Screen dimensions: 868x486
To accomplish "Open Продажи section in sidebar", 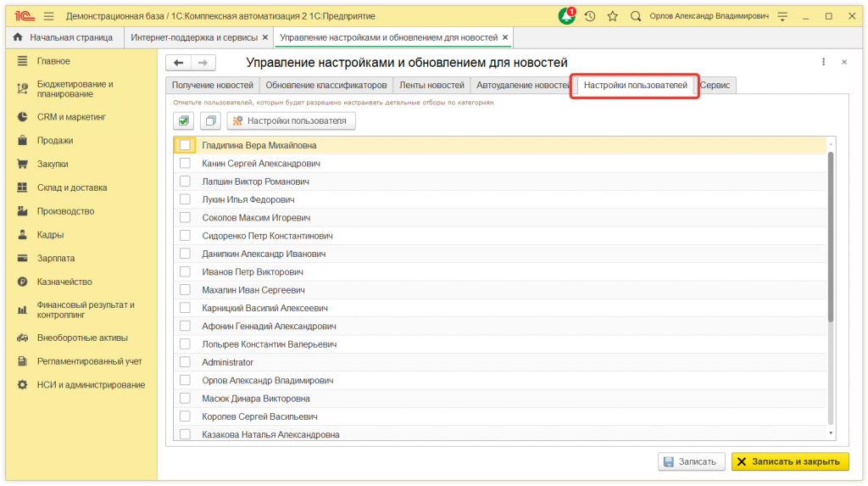I will coord(55,141).
